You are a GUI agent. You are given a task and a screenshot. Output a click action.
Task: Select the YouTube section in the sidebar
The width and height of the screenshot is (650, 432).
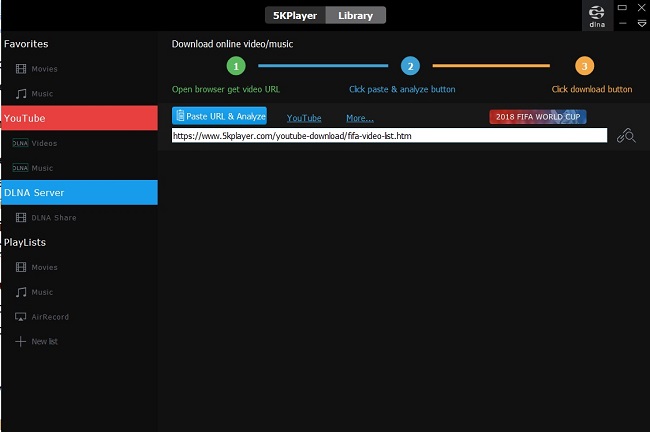point(79,118)
